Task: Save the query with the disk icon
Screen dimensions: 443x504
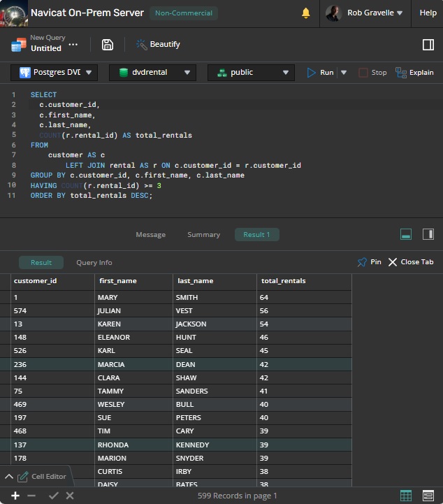Action: click(107, 45)
